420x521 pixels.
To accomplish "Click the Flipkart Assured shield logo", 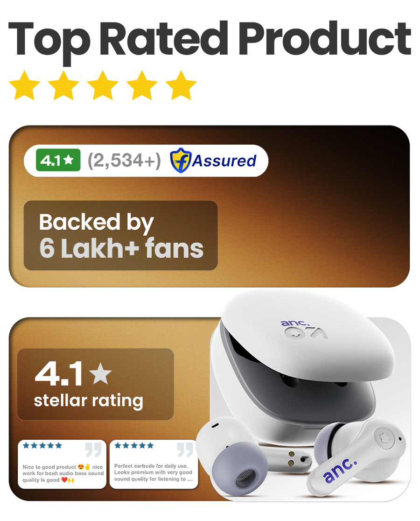I will tap(180, 161).
